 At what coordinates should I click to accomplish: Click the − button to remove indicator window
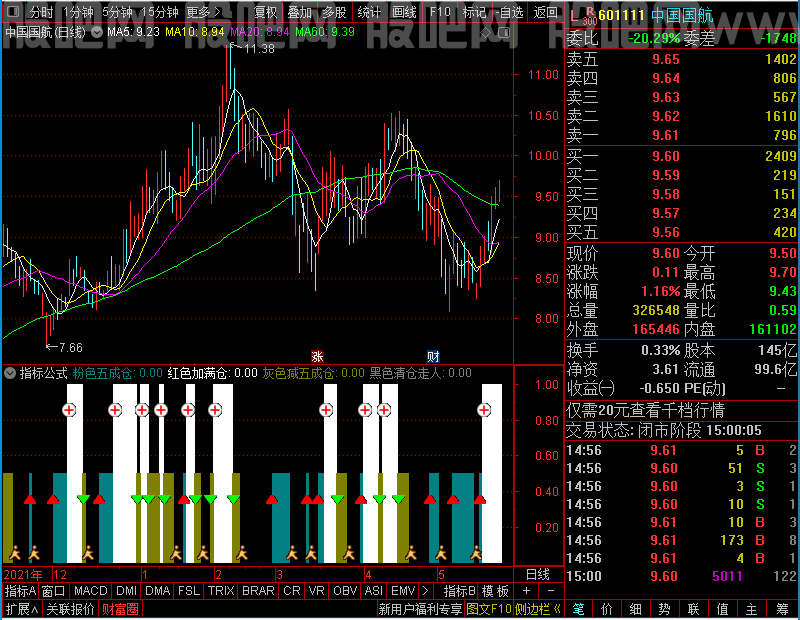coord(551,591)
